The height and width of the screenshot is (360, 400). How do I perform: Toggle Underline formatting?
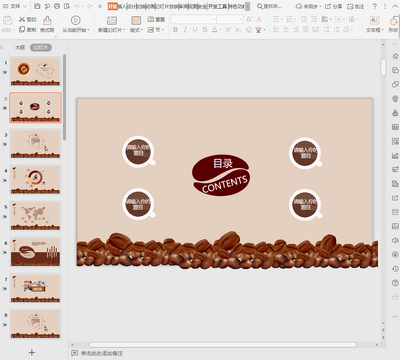tap(195, 30)
